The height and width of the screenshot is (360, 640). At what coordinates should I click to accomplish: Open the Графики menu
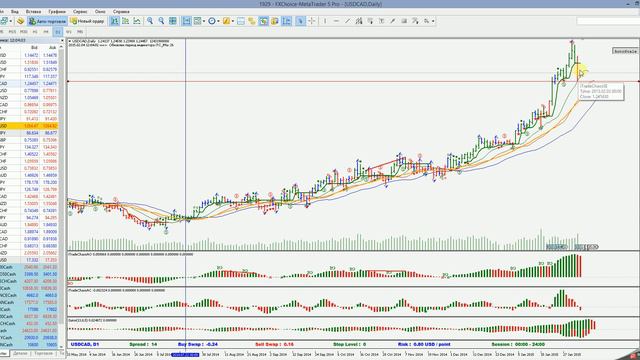point(57,12)
